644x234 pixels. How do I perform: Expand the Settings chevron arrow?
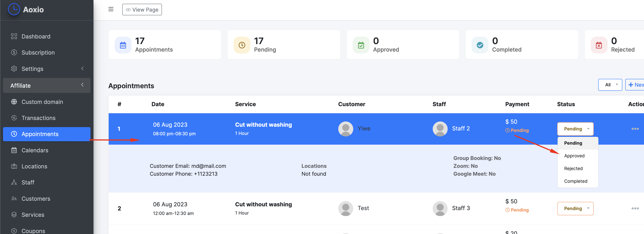[x=82, y=69]
